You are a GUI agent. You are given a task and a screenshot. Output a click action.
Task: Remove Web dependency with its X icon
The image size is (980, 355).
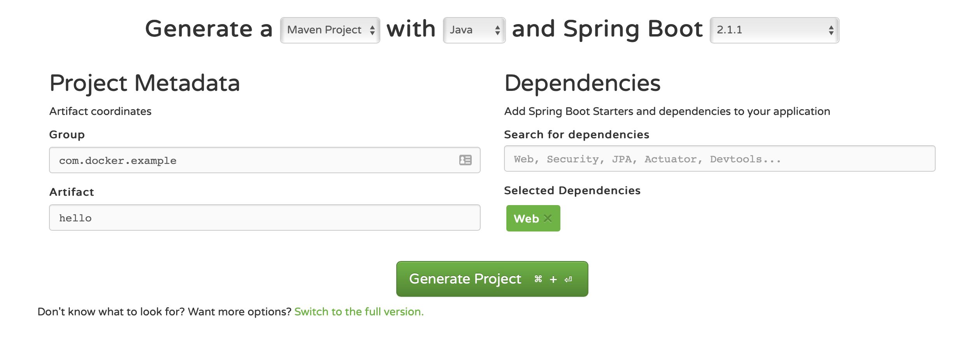pos(548,218)
